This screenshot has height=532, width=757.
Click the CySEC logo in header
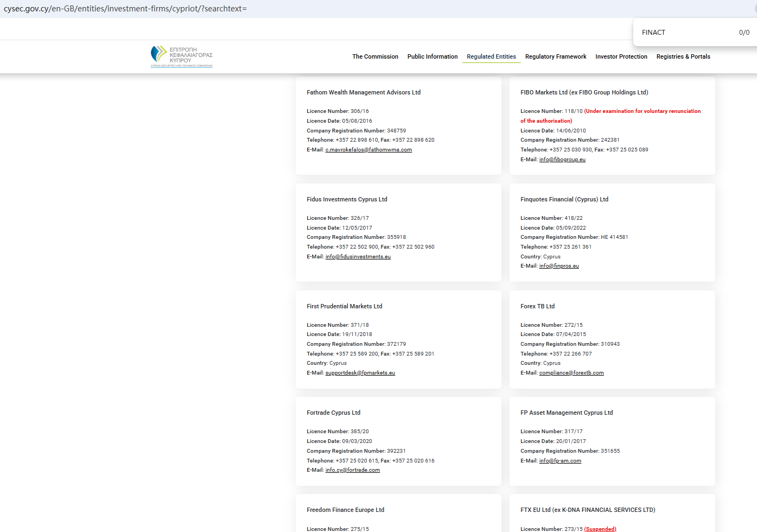click(x=181, y=56)
